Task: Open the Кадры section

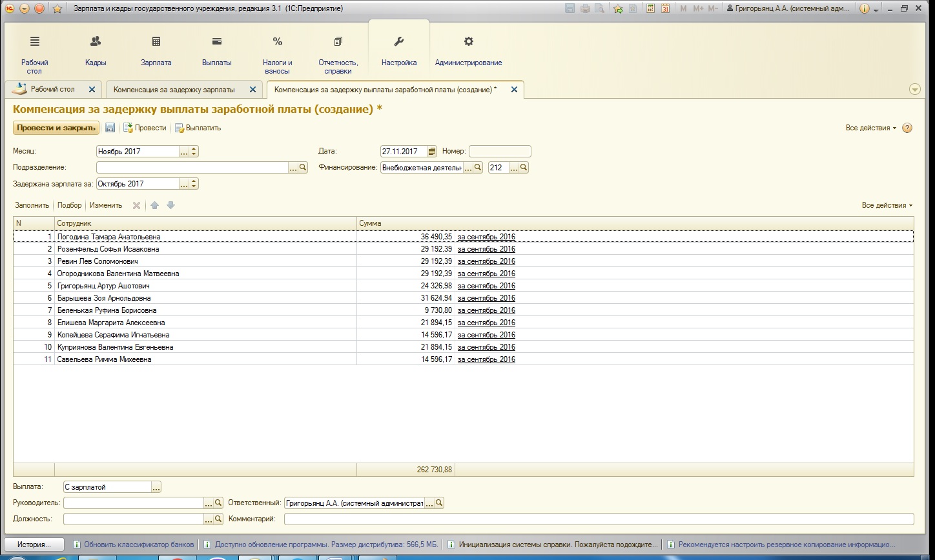Action: tap(96, 52)
